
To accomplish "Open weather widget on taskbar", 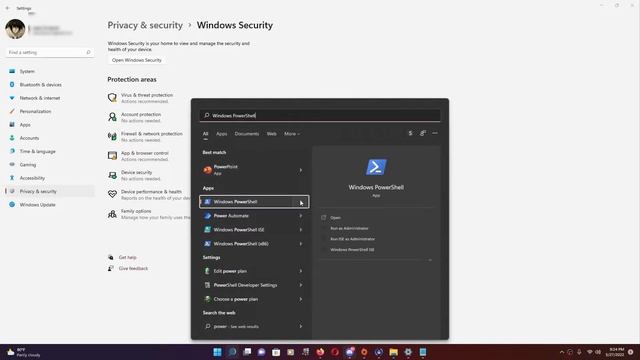I will [x=24, y=352].
